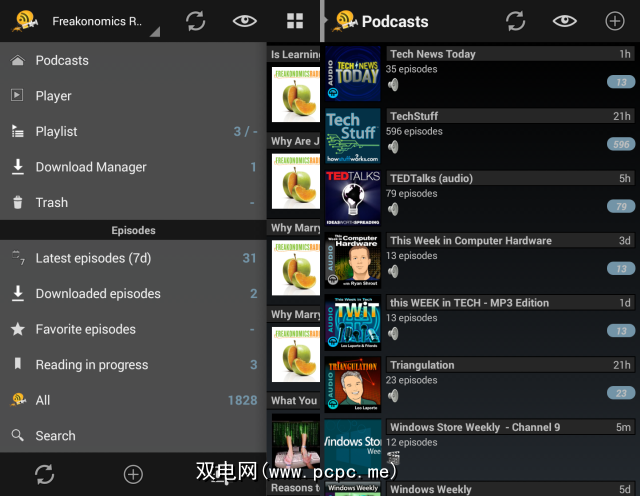
Task: Open Player in navigation drawer
Action: [133, 96]
